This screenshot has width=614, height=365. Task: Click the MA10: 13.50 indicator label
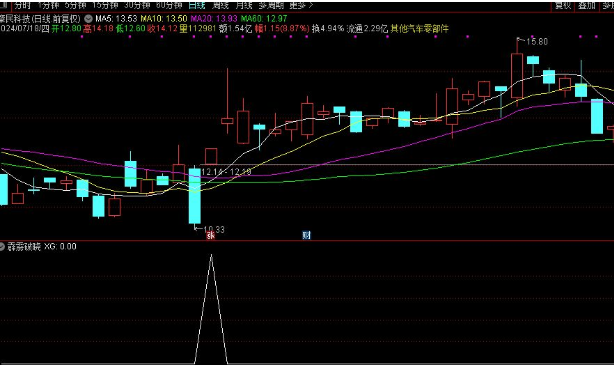click(x=164, y=18)
